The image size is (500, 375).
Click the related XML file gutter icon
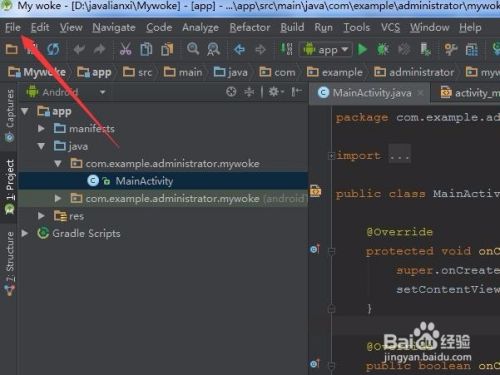coord(315,191)
